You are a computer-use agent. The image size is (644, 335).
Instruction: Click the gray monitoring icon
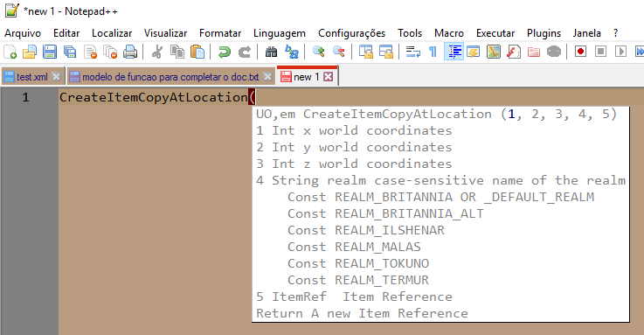(x=554, y=52)
